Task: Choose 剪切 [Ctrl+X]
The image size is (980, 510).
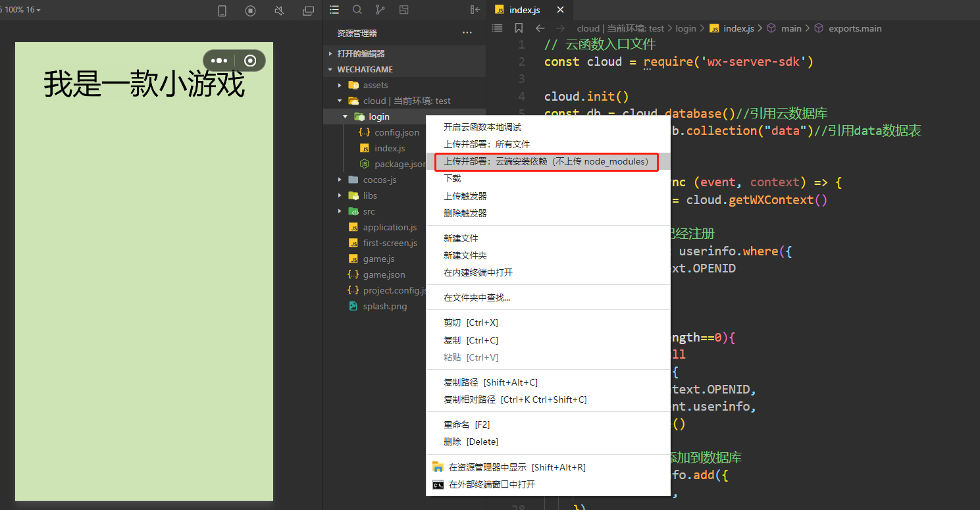Action: click(548, 323)
